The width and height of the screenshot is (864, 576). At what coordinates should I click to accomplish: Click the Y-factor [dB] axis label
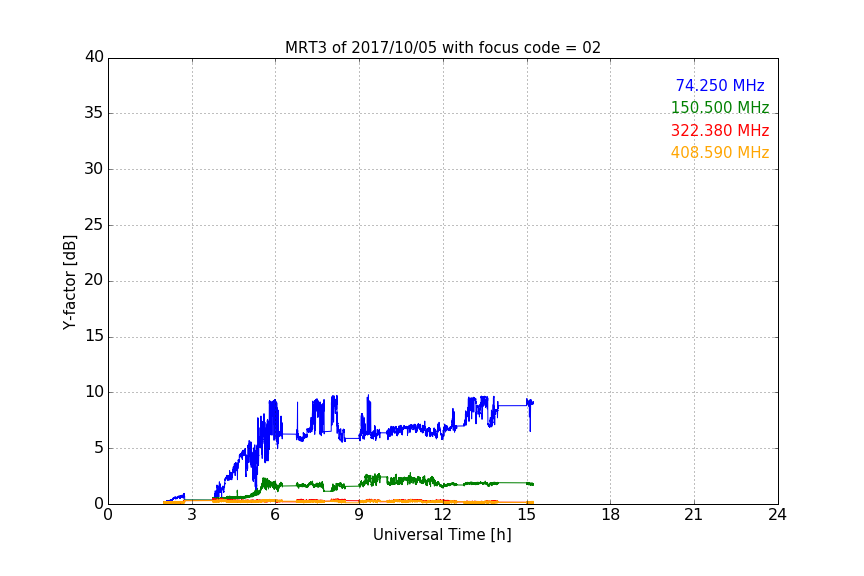(69, 282)
